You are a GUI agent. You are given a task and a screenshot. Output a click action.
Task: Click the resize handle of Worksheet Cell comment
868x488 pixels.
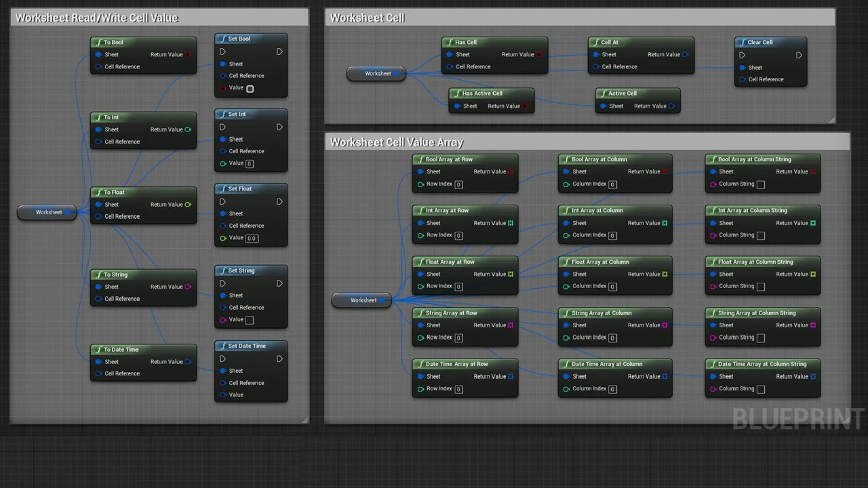coord(831,120)
